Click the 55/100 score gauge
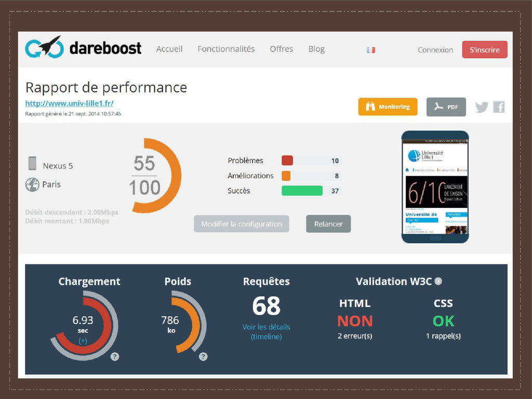Viewport: 532px width, 399px height. (x=155, y=176)
